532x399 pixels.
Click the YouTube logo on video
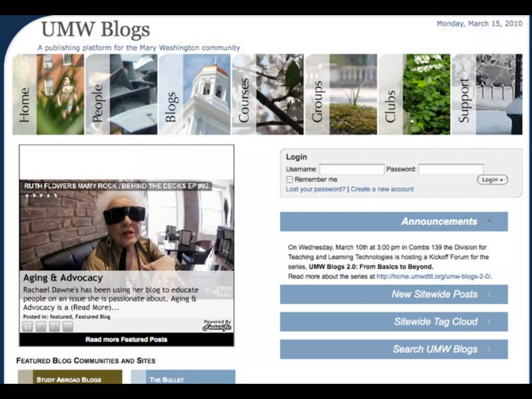[x=219, y=292]
